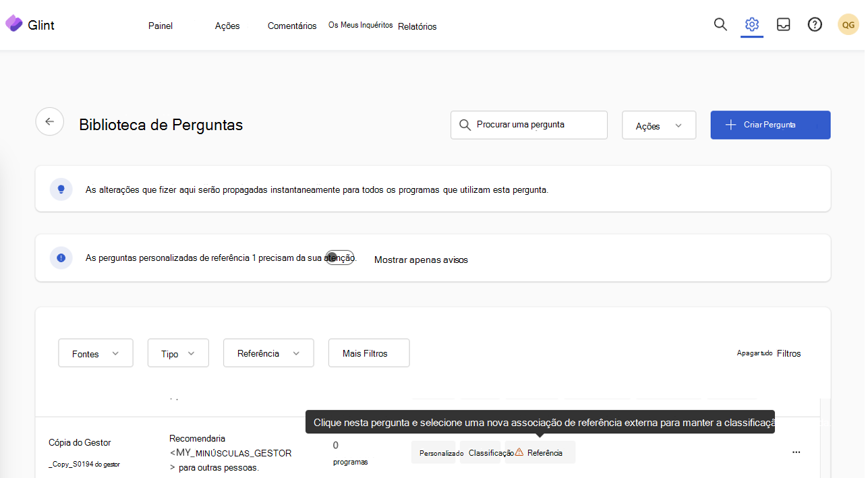The height and width of the screenshot is (478, 868).
Task: Click the Criar Pergunta button
Action: click(x=770, y=125)
